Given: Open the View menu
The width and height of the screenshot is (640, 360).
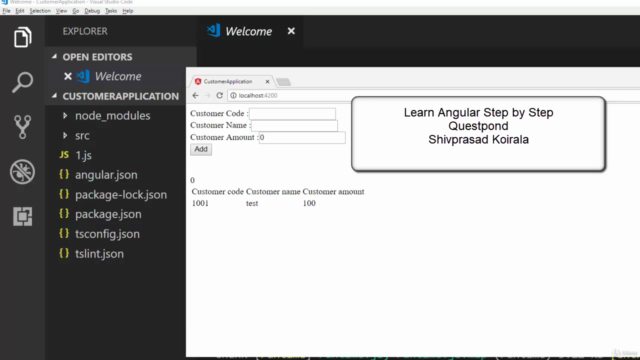Looking at the screenshot, I should coord(61,11).
